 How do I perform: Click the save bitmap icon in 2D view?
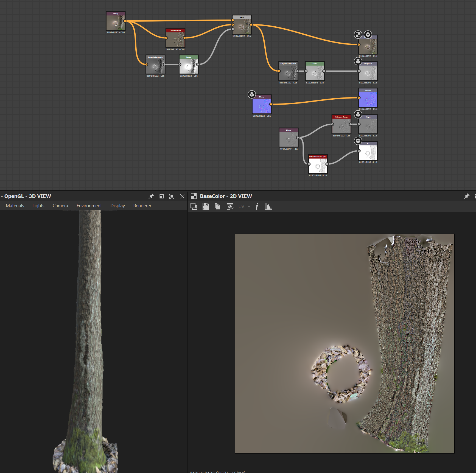tap(206, 206)
